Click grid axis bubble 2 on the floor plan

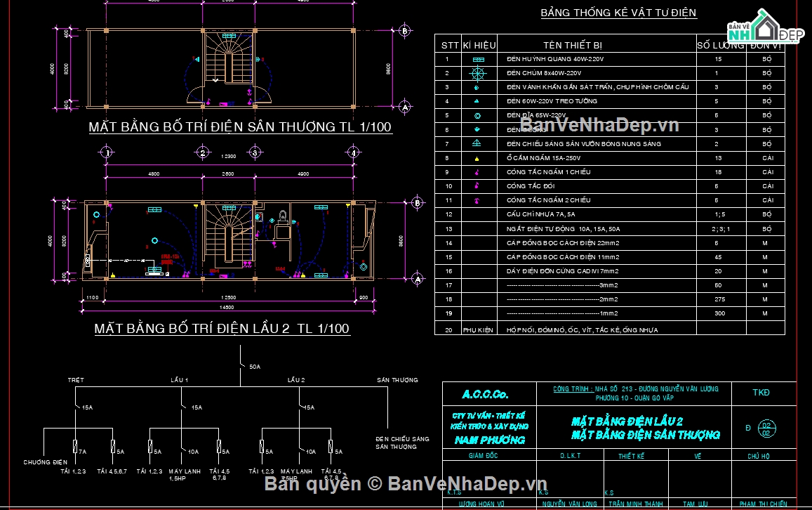(x=203, y=152)
